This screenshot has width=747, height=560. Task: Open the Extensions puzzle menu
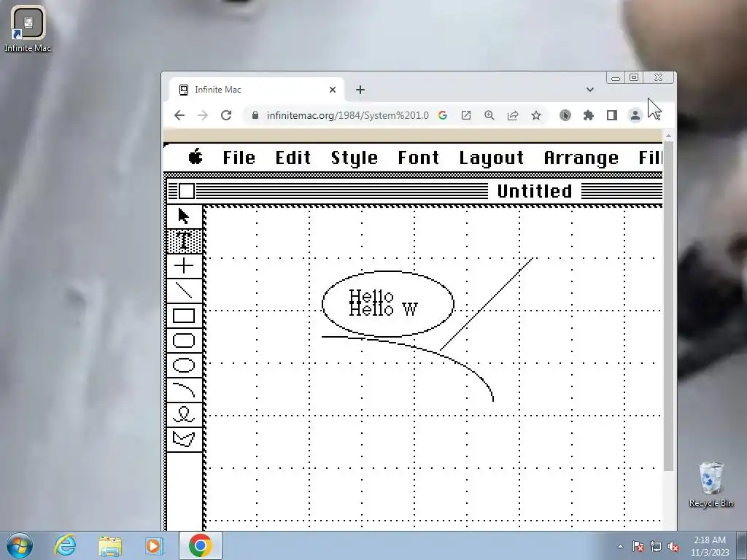click(589, 115)
